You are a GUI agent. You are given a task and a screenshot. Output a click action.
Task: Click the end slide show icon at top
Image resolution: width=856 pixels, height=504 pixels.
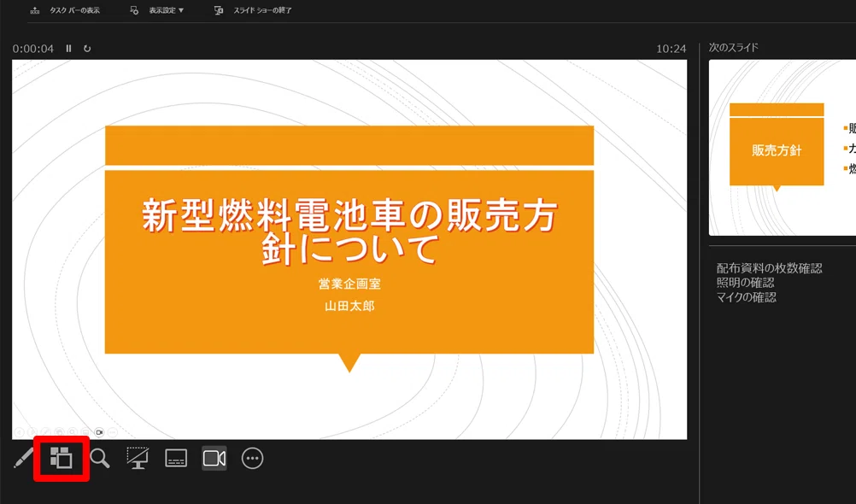[x=219, y=10]
